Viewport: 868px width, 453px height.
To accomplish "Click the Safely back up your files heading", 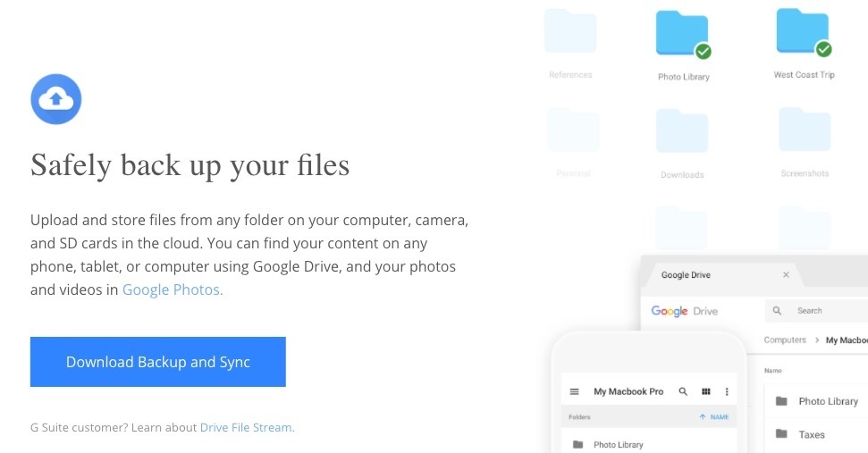I will coord(190,165).
